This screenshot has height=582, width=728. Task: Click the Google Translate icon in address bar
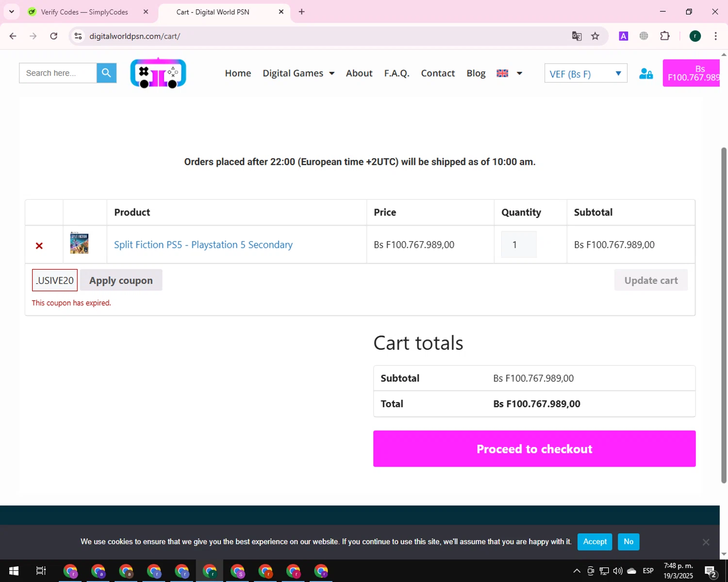577,36
